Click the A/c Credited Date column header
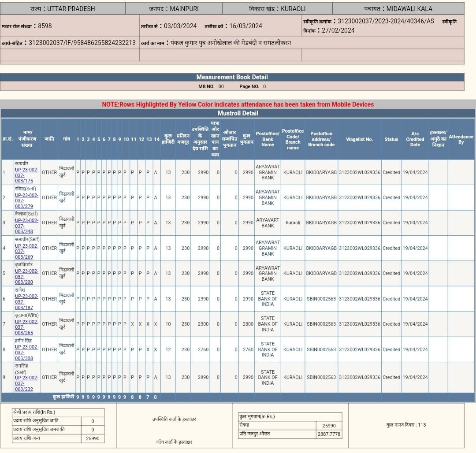 (415, 139)
